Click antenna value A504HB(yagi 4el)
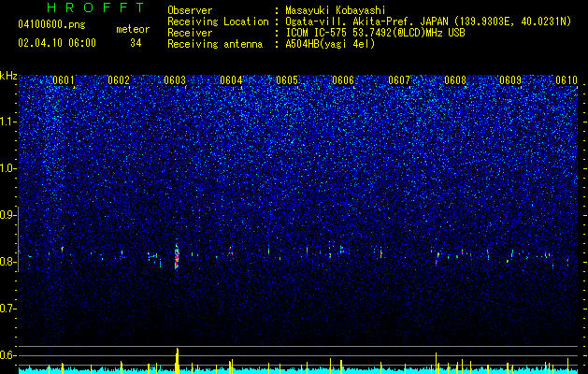The width and height of the screenshot is (588, 374). 330,44
